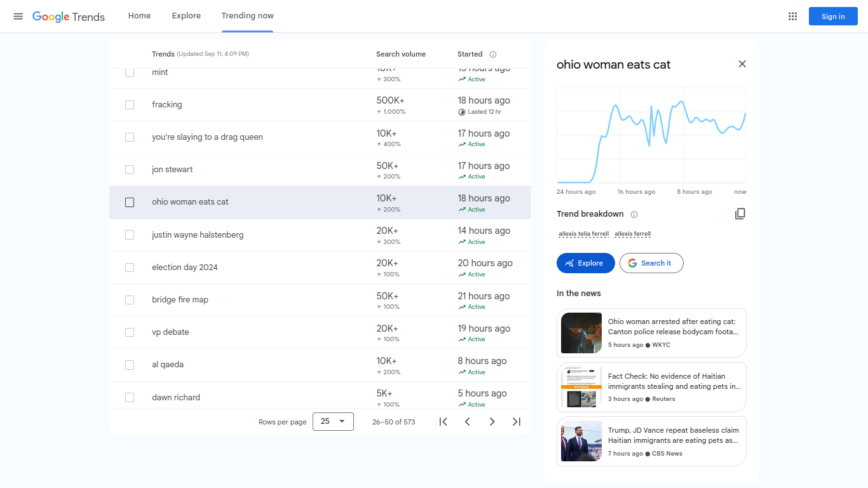Click the Sign in button
This screenshot has height=488, width=868.
833,17
